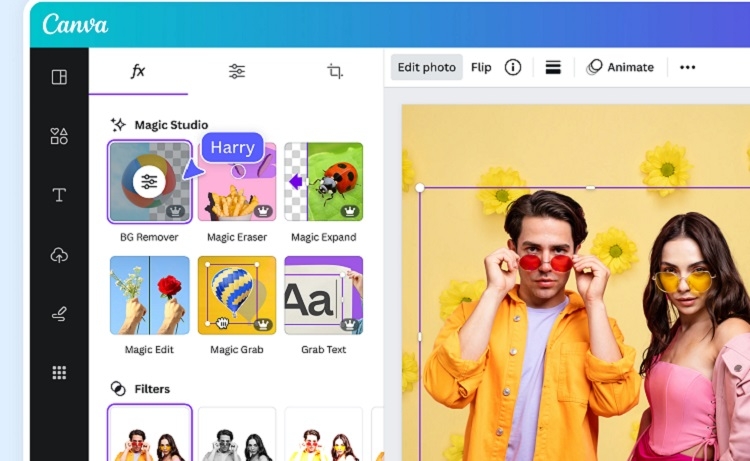The image size is (750, 461).
Task: Select the Magic Grab tool thumbnail
Action: click(x=237, y=295)
